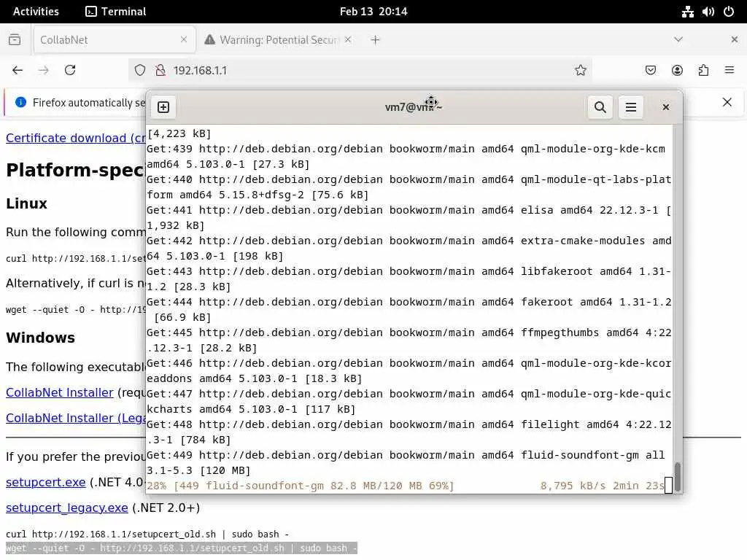The height and width of the screenshot is (560, 747).
Task: Expand the list all tabs dropdown
Action: pos(678,39)
